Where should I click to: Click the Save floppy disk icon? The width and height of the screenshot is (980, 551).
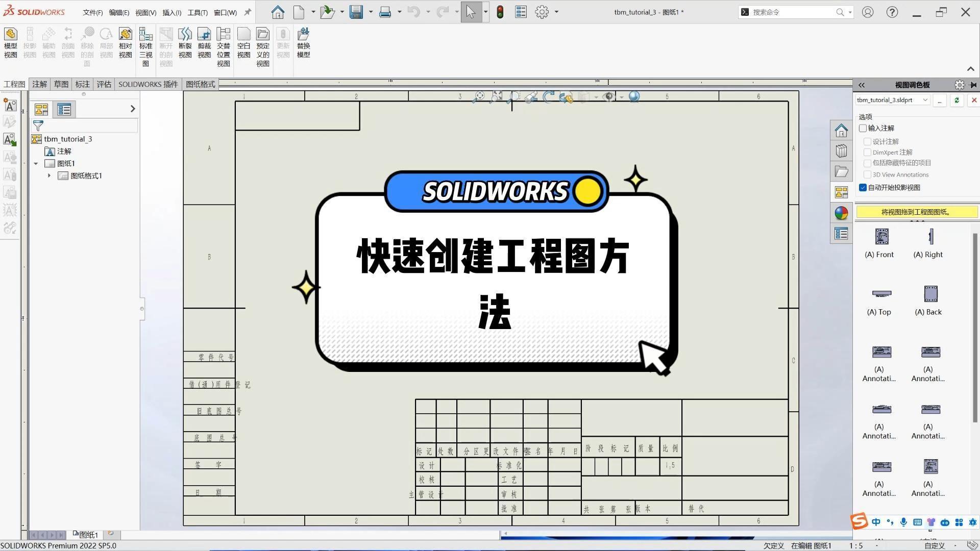coord(356,12)
